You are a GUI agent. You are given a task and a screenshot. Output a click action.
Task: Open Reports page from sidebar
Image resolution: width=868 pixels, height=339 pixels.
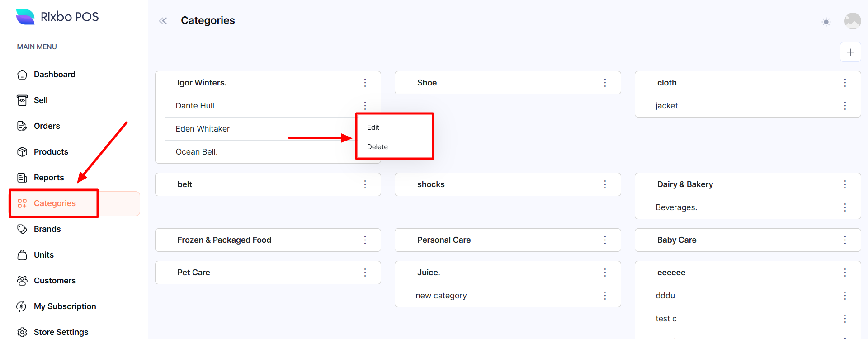click(x=49, y=178)
